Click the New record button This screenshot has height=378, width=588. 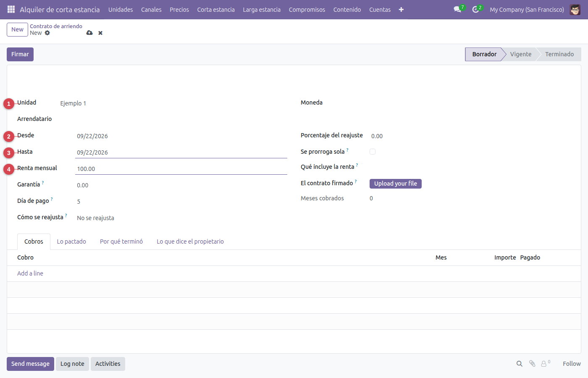pyautogui.click(x=17, y=29)
